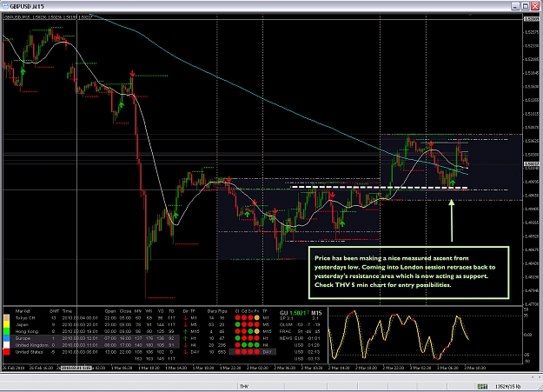Minimize the GBPUSD chart window
Viewport: 543px width, 392px height.
click(516, 6)
